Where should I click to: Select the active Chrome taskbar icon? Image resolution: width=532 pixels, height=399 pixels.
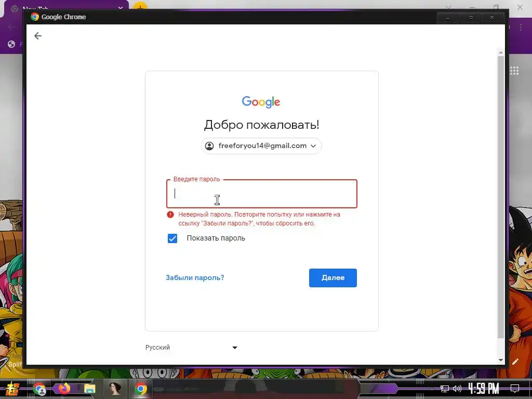click(141, 389)
